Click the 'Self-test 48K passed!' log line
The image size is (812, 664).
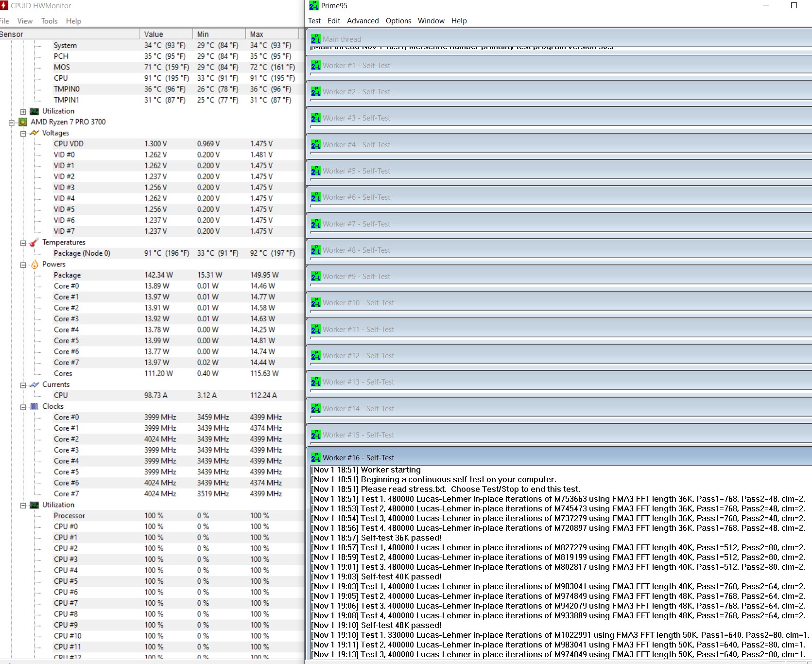click(377, 625)
